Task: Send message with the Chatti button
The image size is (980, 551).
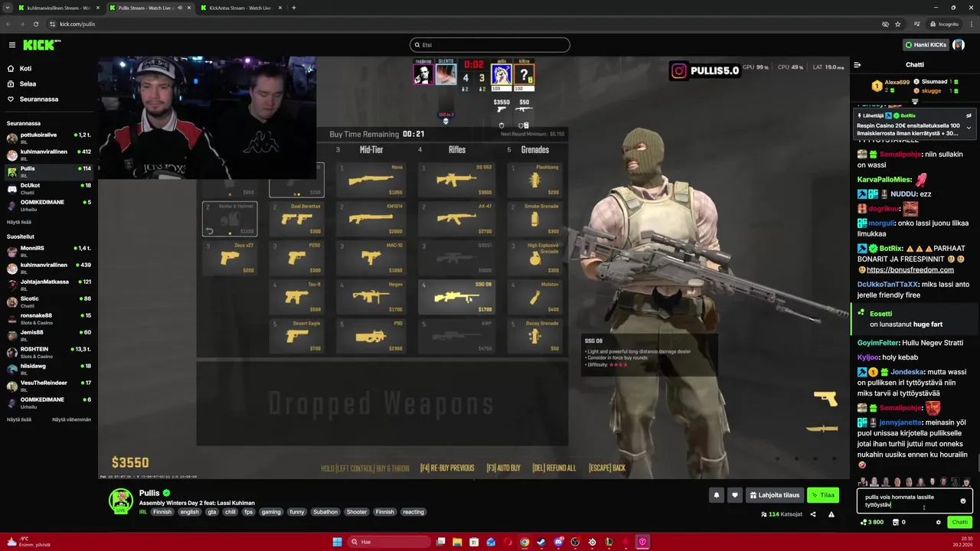Action: [959, 522]
